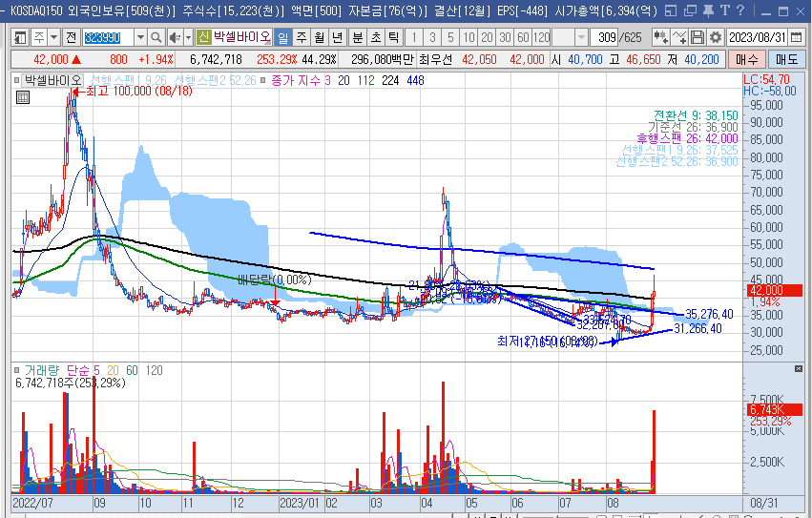Select the 년 yearly chart period
812x518 pixels.
tap(338, 37)
